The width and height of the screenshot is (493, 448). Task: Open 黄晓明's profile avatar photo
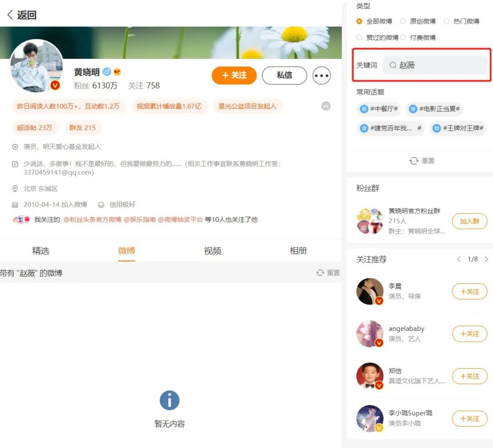(x=37, y=66)
